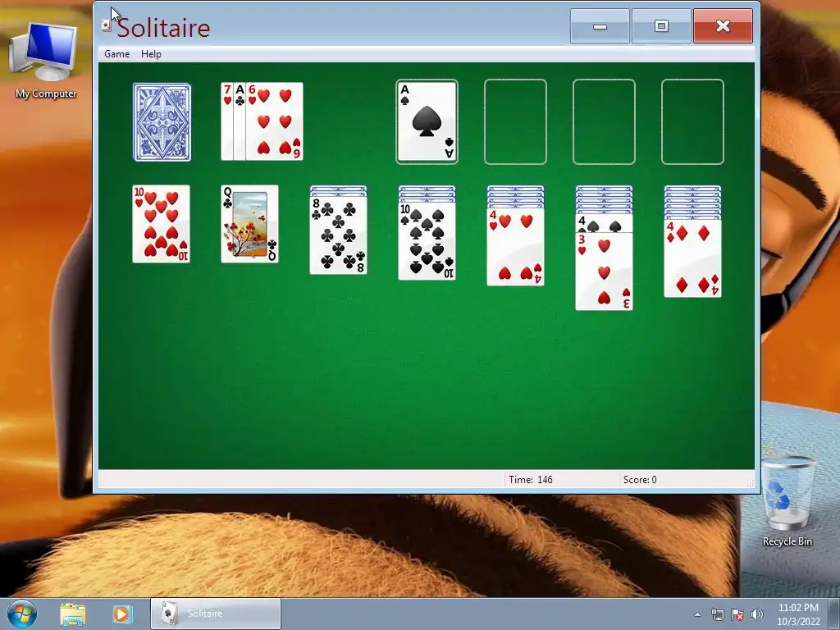Select the 6 of hearts waste card
The height and width of the screenshot is (630, 840).
pyautogui.click(x=274, y=121)
